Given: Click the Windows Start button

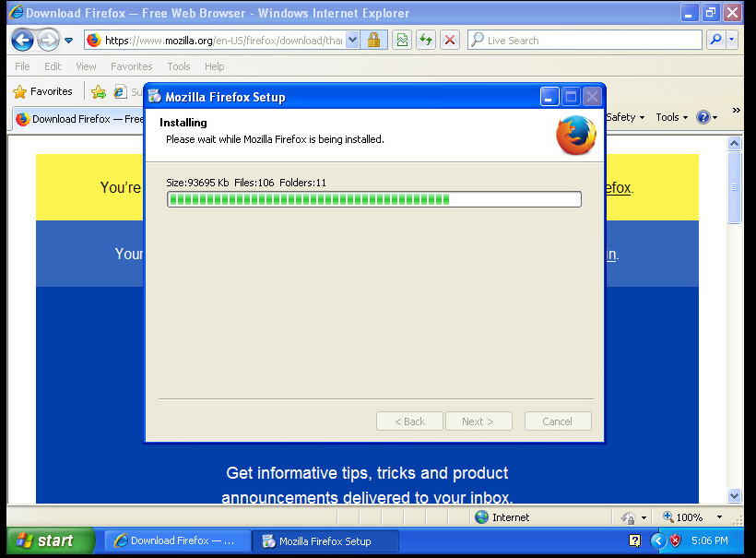Looking at the screenshot, I should point(51,540).
